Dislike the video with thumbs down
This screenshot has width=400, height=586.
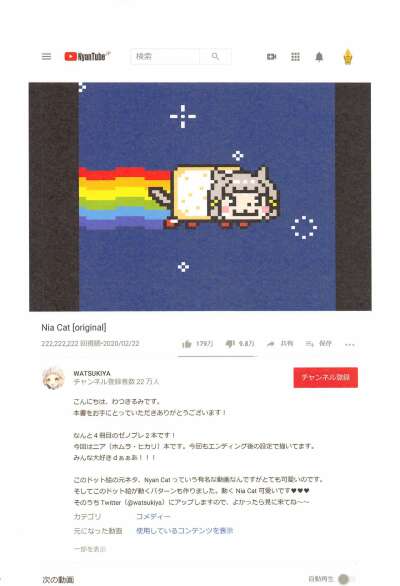click(x=240, y=344)
